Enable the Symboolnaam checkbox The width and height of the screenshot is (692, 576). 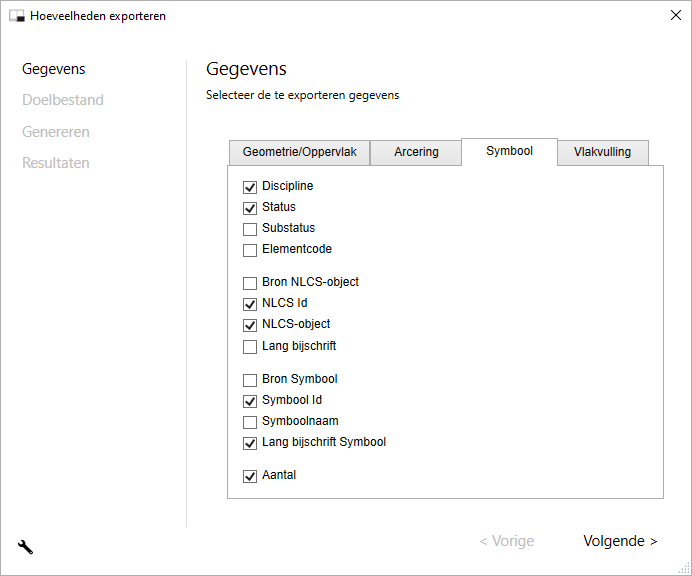click(x=250, y=422)
